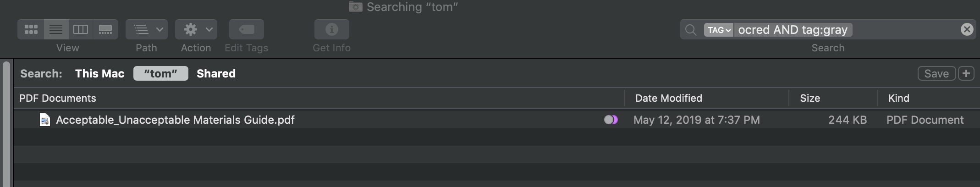Save the current search
The image size is (980, 187).
tap(936, 74)
